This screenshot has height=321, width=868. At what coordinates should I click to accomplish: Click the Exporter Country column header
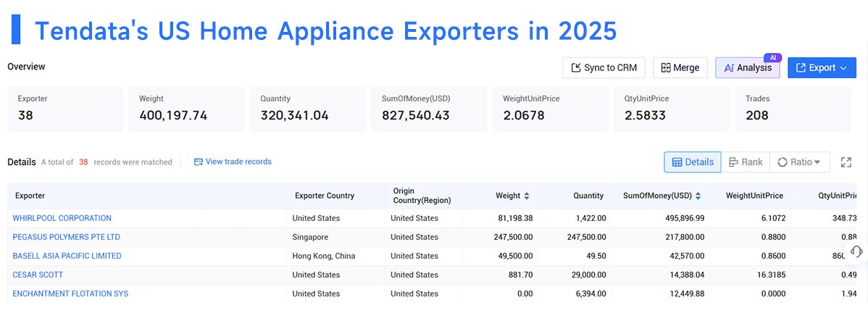click(325, 196)
